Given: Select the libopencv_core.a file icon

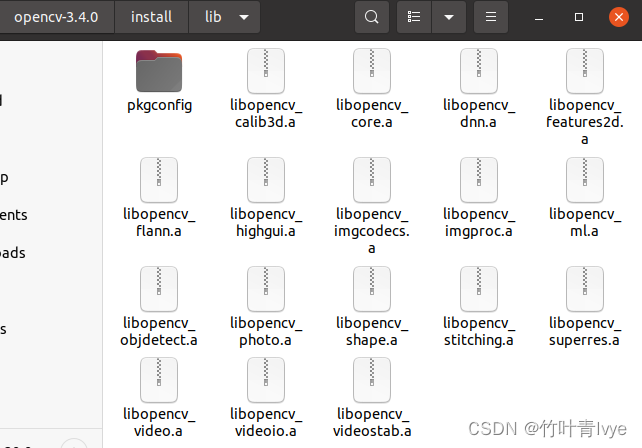Looking at the screenshot, I should [372, 71].
